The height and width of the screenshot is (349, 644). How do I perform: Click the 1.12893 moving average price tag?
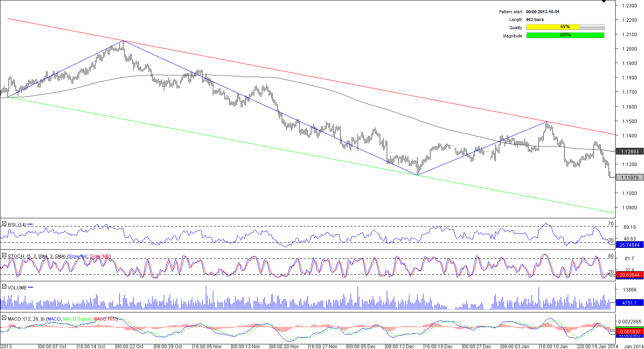(630, 151)
